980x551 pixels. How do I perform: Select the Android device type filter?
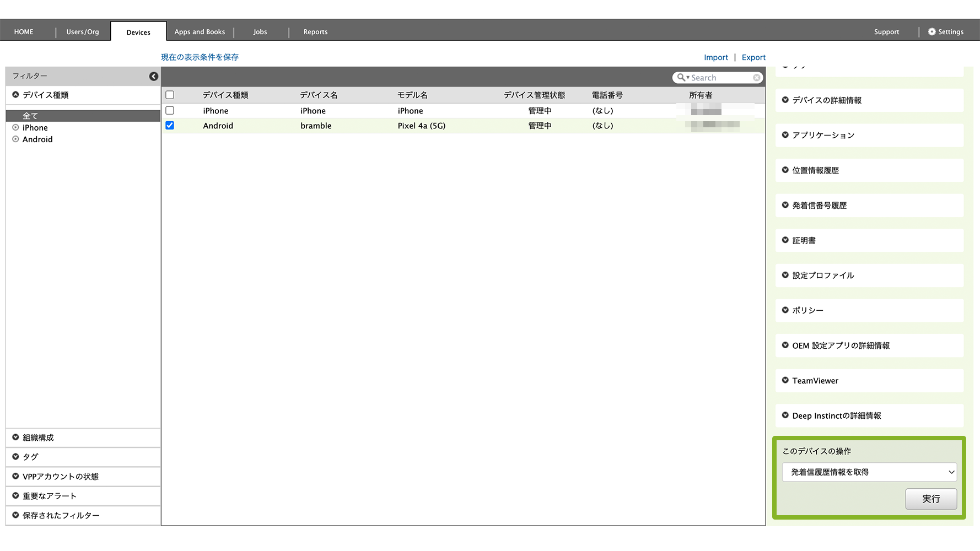point(37,139)
